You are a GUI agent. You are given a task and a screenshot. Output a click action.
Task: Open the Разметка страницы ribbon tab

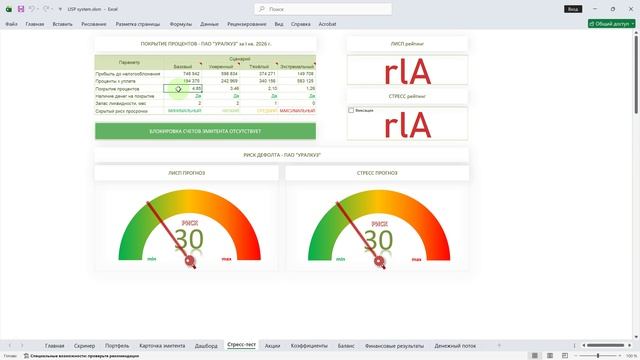(x=138, y=24)
